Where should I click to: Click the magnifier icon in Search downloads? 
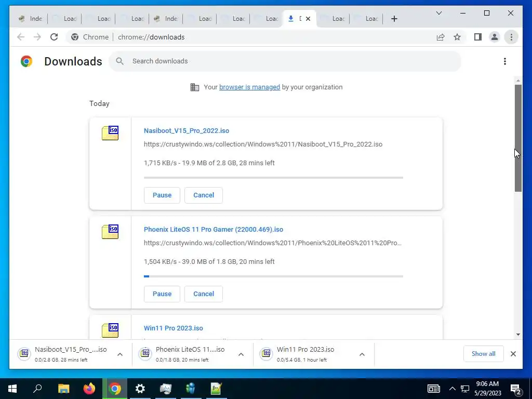pos(119,61)
